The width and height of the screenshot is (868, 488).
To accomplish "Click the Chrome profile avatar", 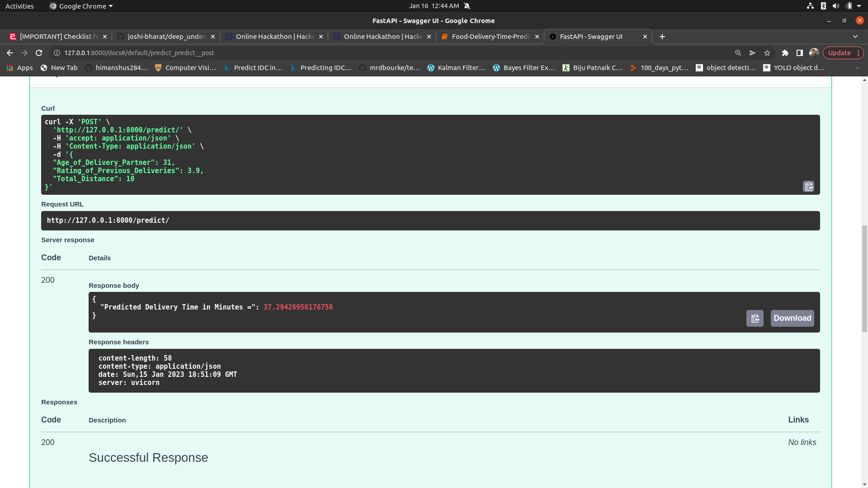I will [814, 53].
